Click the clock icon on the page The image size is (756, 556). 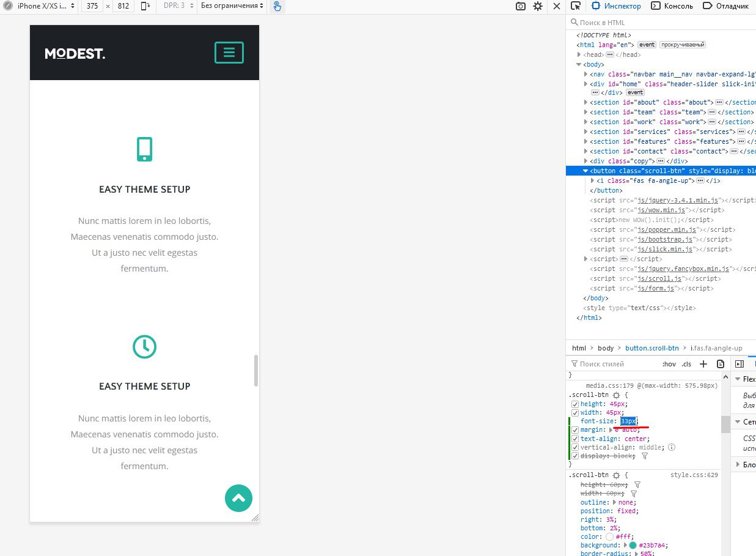click(x=145, y=347)
